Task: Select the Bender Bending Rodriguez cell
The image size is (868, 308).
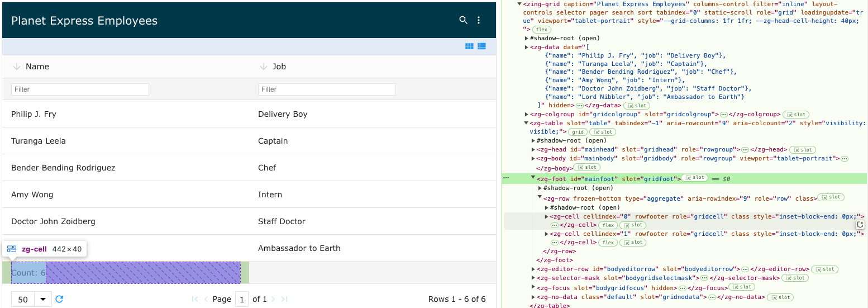Action: click(x=126, y=168)
